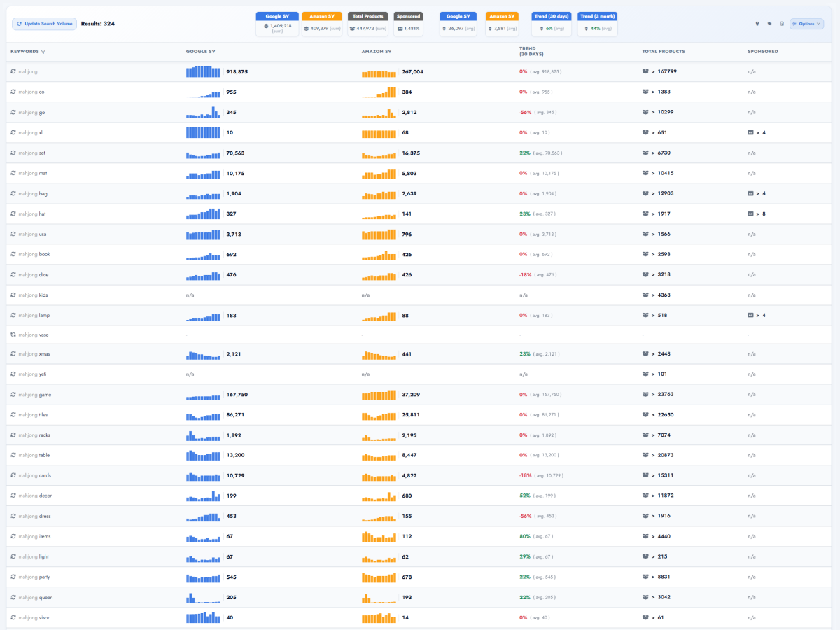Refresh data for "mahjong hat" row
Screen dimensions: 840x630
pyautogui.click(x=13, y=213)
